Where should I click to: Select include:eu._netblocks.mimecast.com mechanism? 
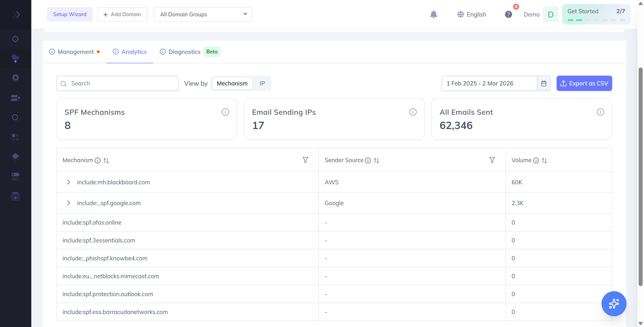111,276
